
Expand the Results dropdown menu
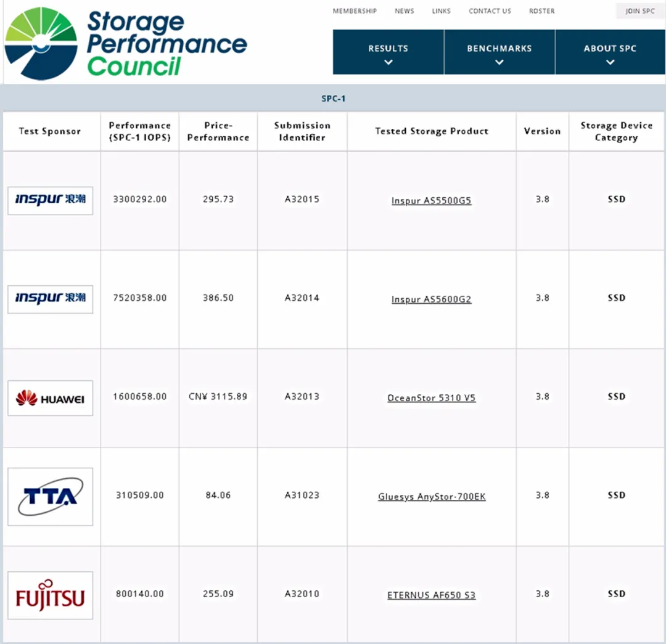388,53
